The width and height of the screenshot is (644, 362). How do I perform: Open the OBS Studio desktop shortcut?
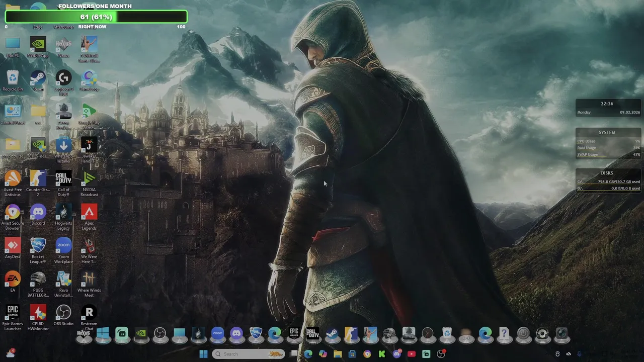pos(63,316)
